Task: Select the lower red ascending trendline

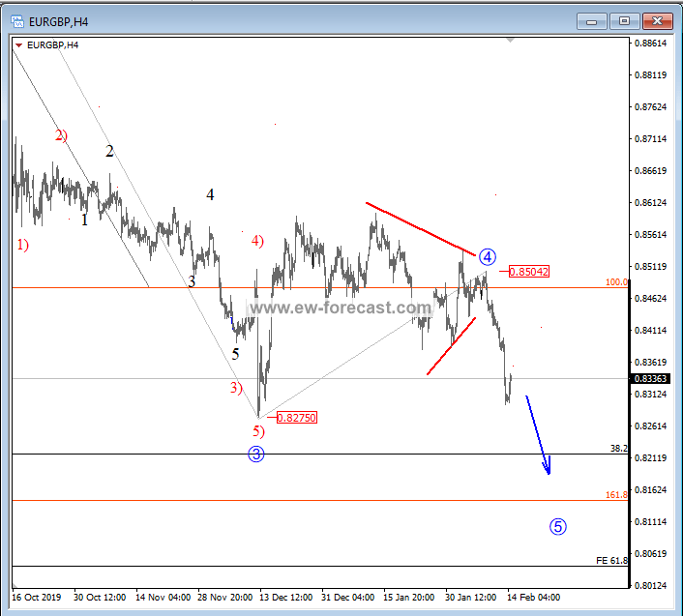Action: [x=451, y=345]
